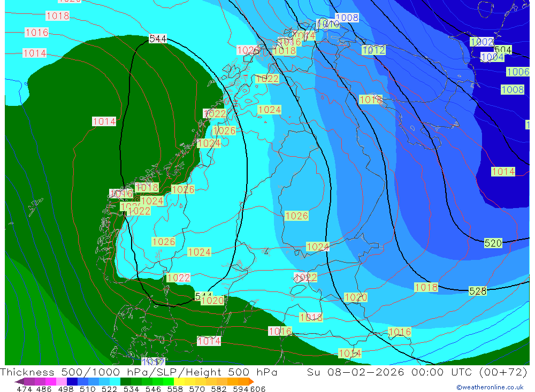Click the '504' height contour label
This screenshot has width=535, height=392.
coord(503,50)
